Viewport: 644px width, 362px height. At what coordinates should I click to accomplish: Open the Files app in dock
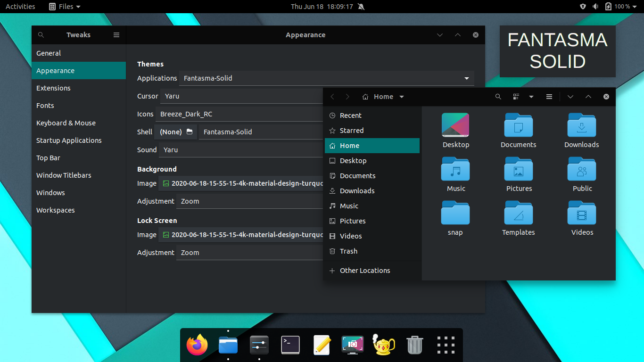[x=228, y=345]
